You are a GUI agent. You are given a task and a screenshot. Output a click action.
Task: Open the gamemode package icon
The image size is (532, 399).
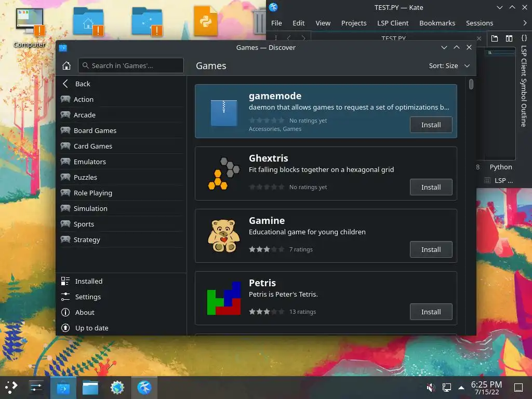tap(223, 113)
